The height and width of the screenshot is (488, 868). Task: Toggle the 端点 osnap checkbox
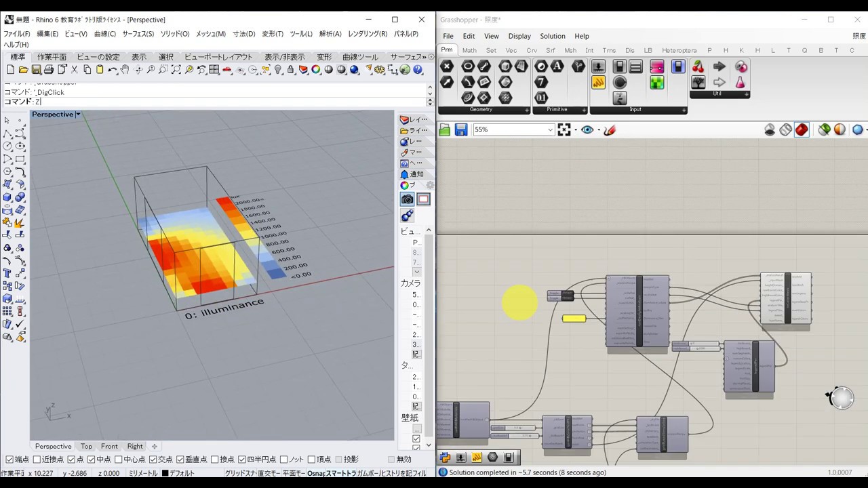pyautogui.click(x=9, y=460)
